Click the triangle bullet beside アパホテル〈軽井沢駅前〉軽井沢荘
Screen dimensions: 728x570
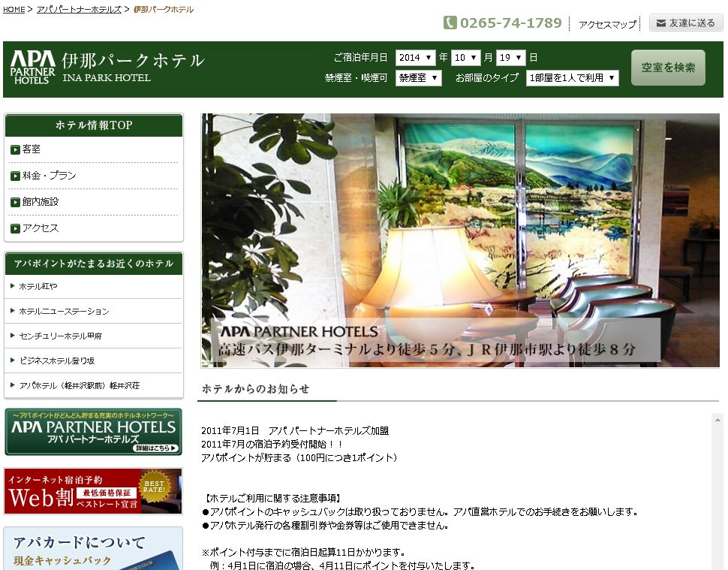pyautogui.click(x=13, y=385)
